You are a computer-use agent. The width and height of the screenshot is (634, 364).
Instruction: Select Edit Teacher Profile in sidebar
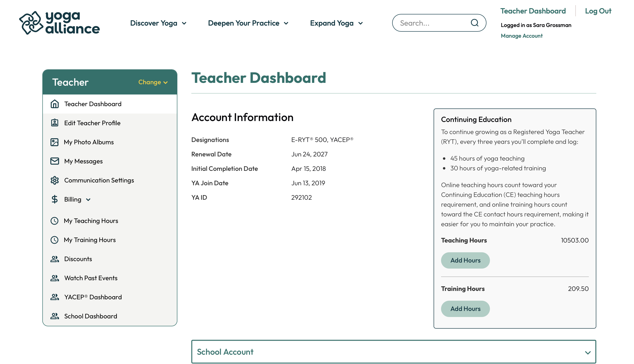[x=92, y=123]
